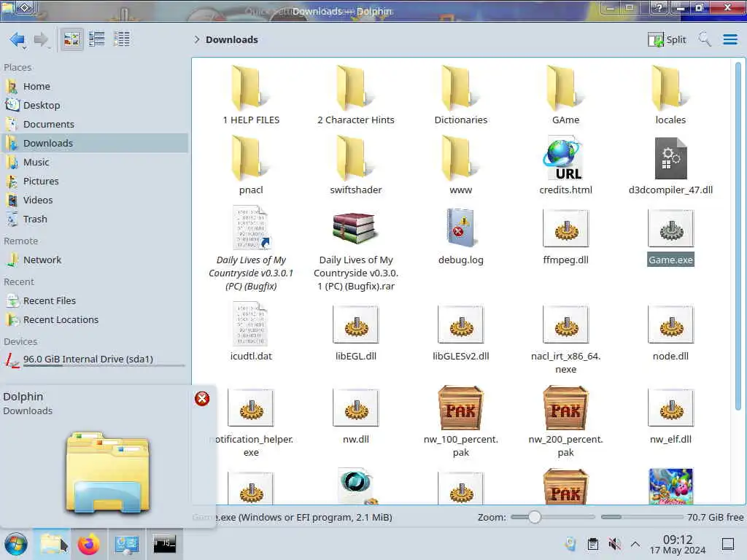
Task: Select node.dll file
Action: pyautogui.click(x=670, y=332)
